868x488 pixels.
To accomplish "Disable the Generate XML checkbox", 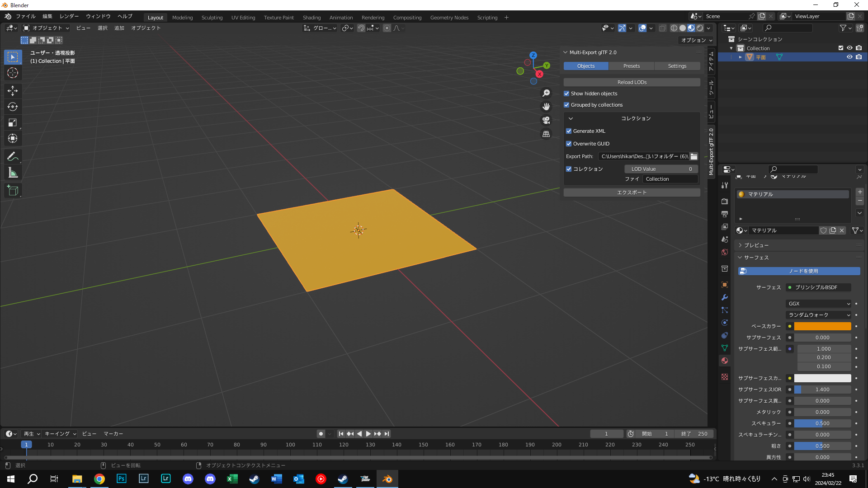I will (x=569, y=131).
